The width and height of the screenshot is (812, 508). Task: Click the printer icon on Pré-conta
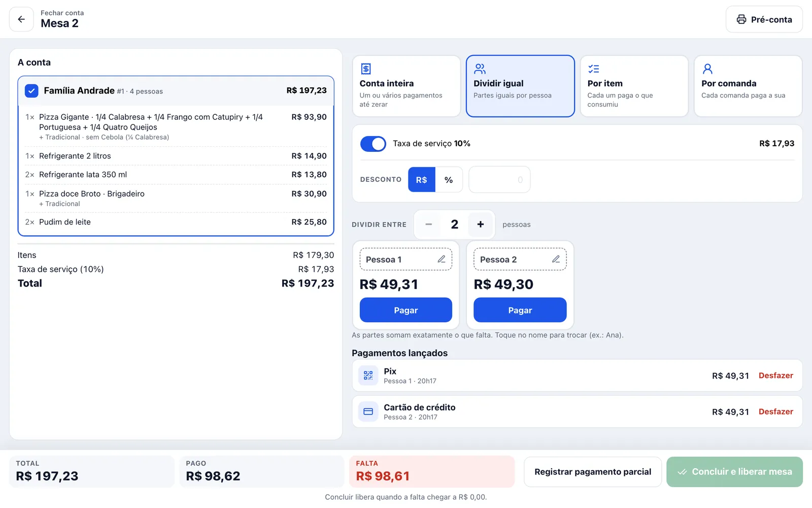tap(741, 19)
